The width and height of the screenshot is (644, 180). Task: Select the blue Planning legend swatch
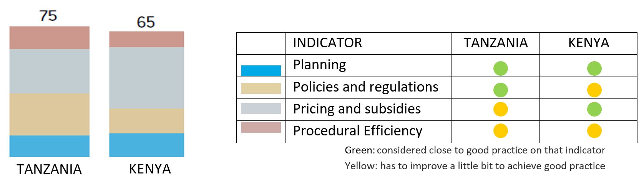[x=261, y=71]
